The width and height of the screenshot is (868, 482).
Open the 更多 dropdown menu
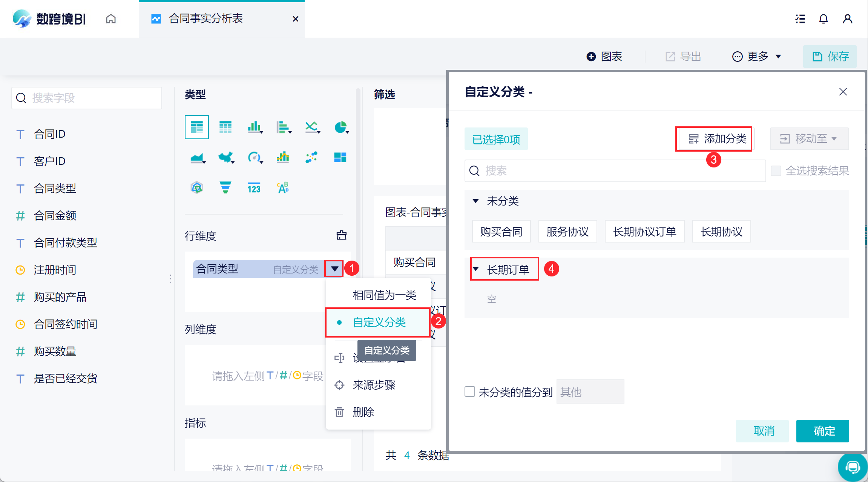[757, 57]
